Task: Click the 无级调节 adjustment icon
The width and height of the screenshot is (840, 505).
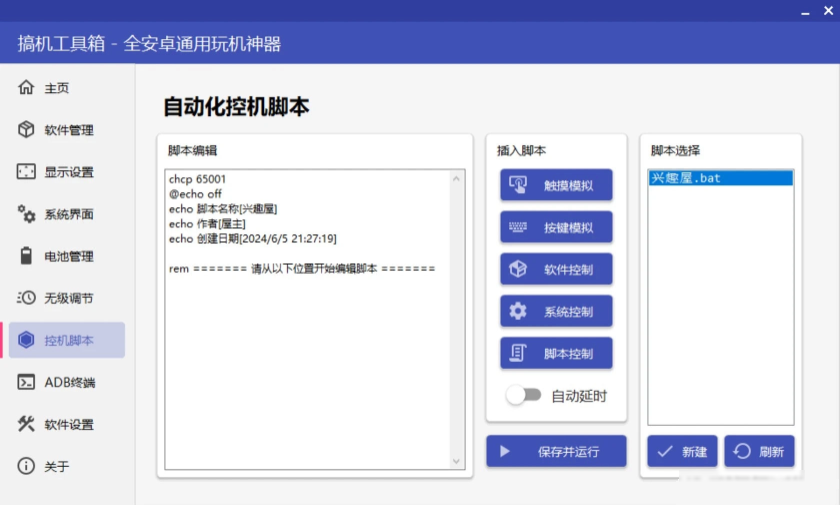Action: point(26,298)
